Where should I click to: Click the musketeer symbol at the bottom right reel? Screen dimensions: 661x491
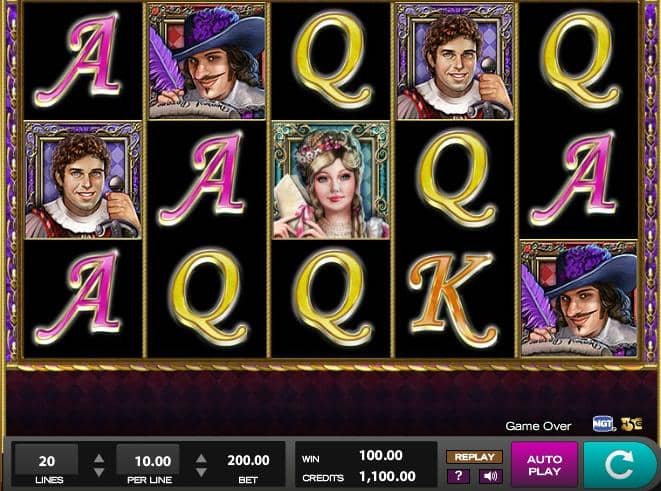[579, 299]
